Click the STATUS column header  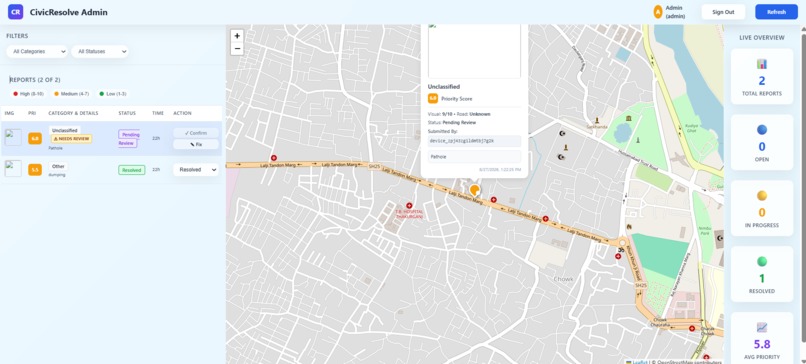127,113
